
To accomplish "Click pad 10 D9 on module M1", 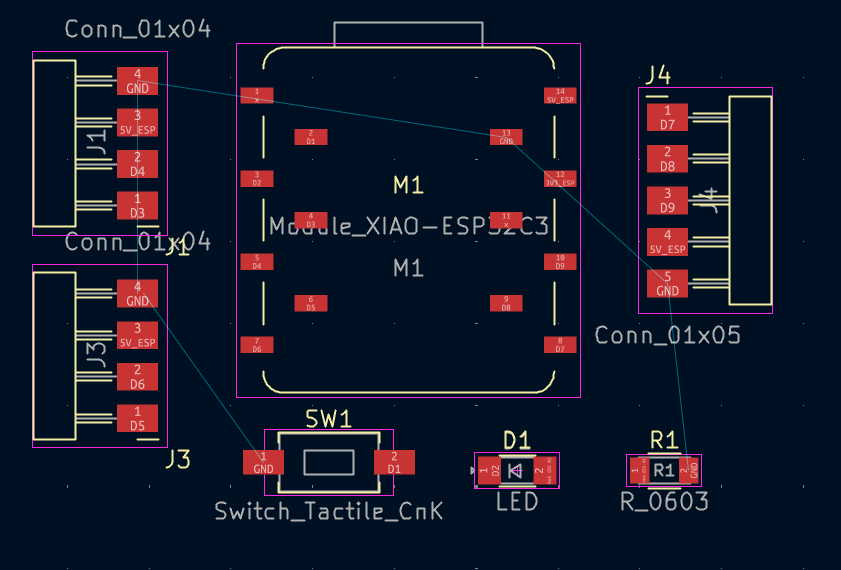I will (x=560, y=262).
